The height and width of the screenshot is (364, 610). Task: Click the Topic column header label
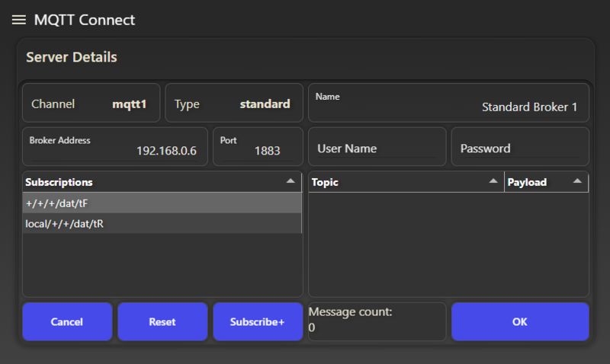click(325, 182)
